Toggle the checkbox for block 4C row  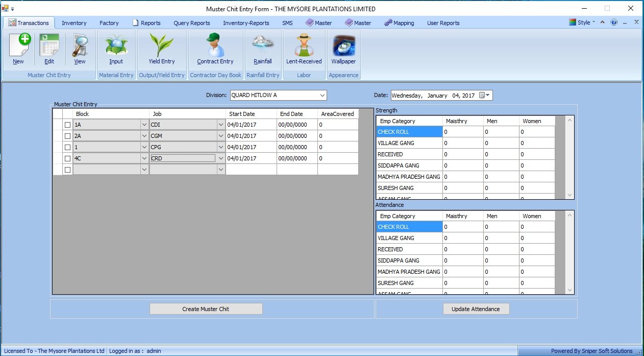tap(67, 159)
